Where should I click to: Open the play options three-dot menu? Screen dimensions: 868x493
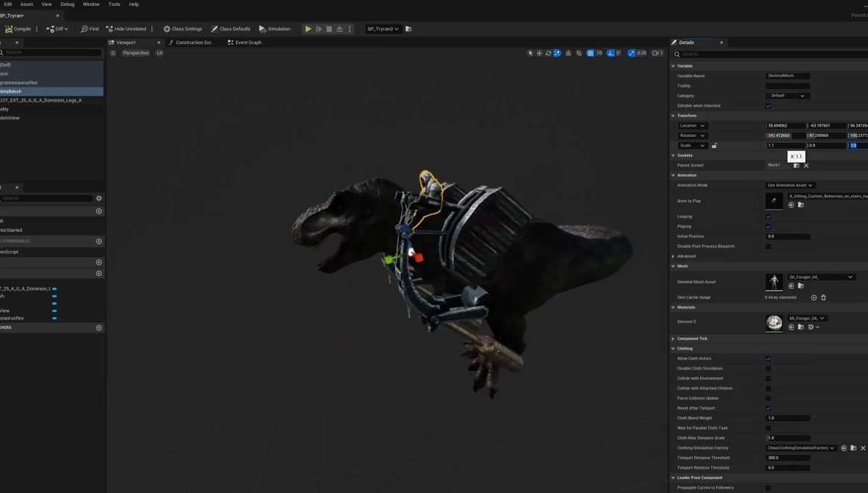pyautogui.click(x=349, y=29)
